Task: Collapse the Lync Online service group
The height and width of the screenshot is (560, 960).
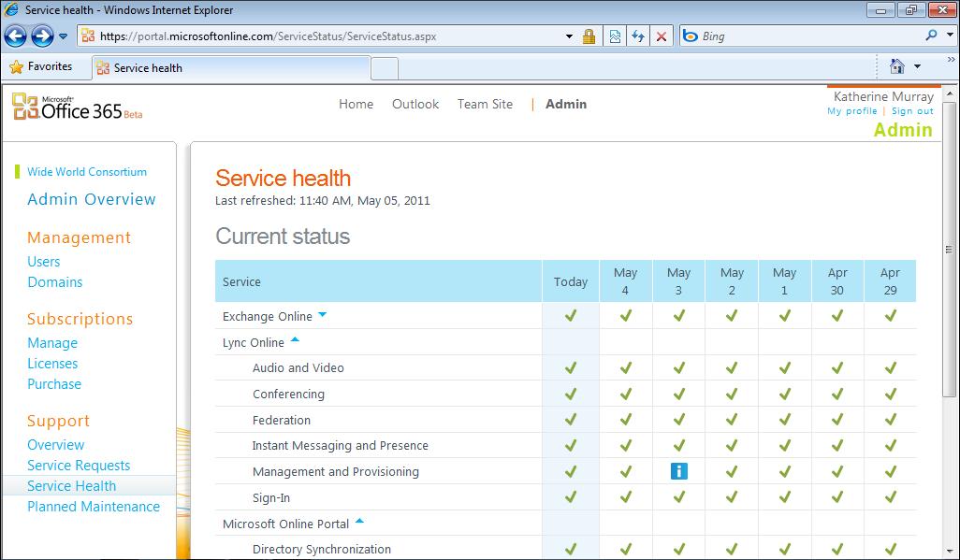Action: point(295,339)
